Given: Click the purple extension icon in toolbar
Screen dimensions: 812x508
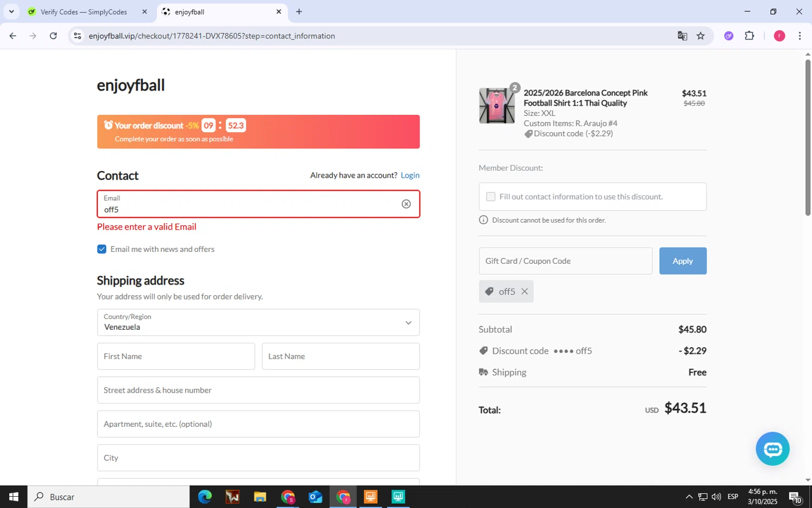Looking at the screenshot, I should click(729, 36).
